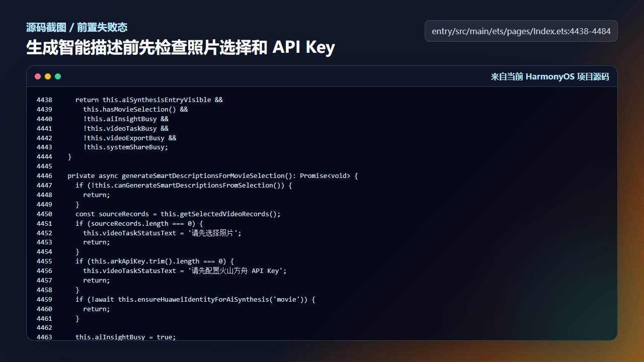The height and width of the screenshot is (362, 644).
Task: Click ensureHuaweiIdentityForAiSynthesis await line
Action: [x=195, y=299]
